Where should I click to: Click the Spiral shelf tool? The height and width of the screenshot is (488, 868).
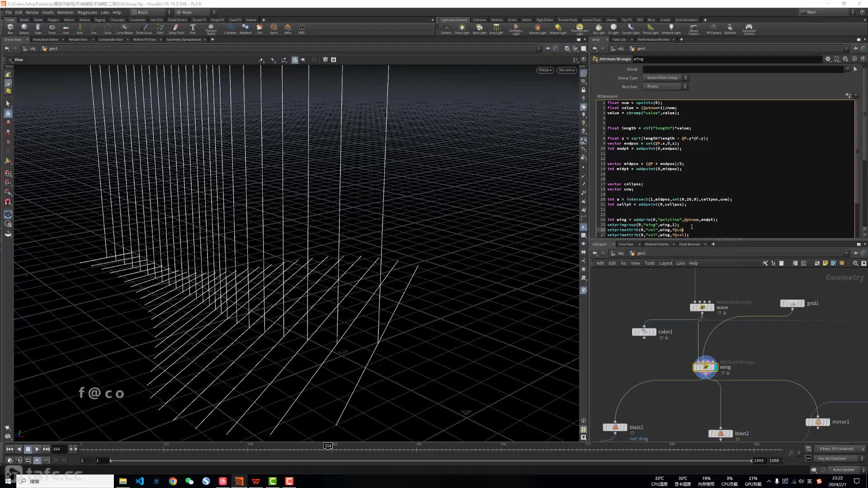(274, 28)
